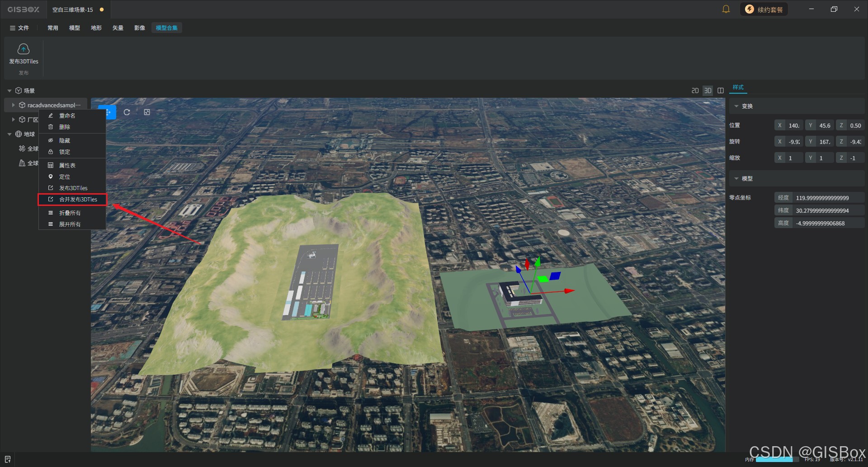The width and height of the screenshot is (868, 467).
Task: Click the 经度 longitude input field
Action: (820, 198)
